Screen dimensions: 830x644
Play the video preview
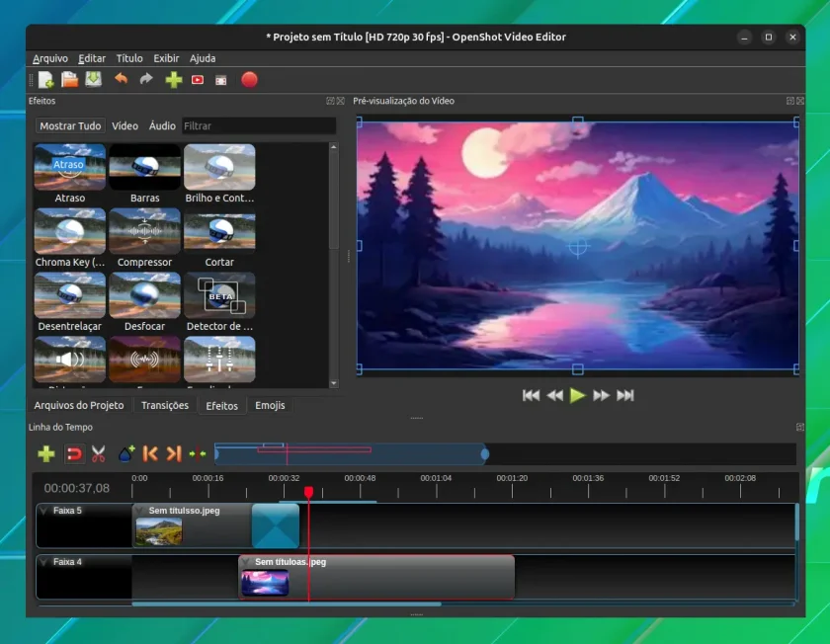577,395
